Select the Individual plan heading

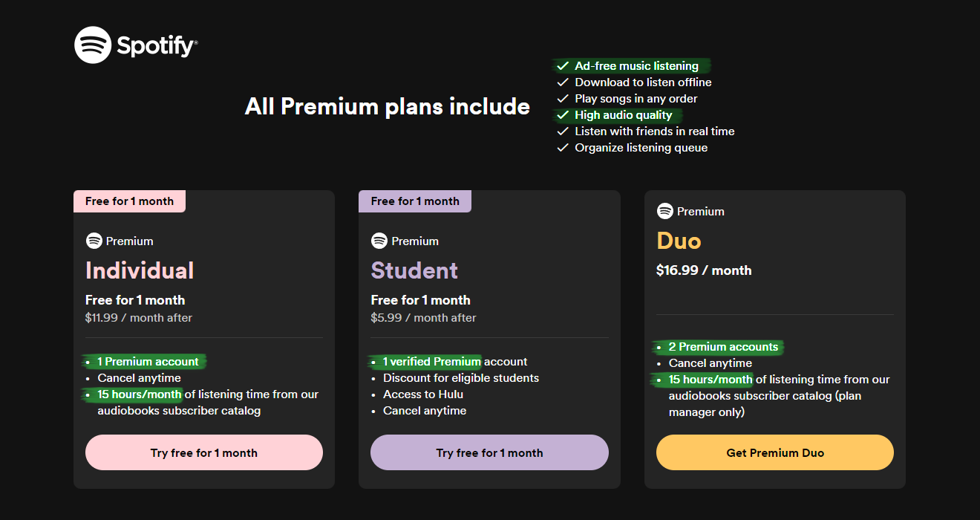coord(139,270)
